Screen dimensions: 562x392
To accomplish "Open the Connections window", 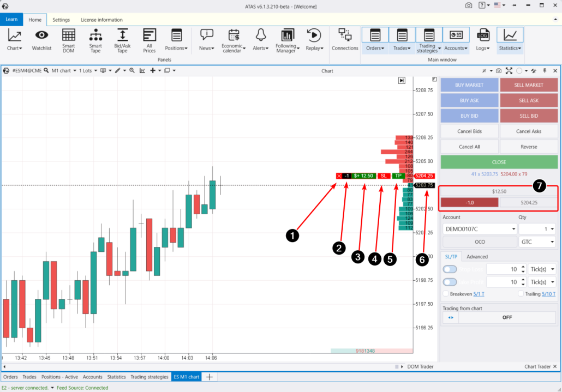I will [345, 40].
